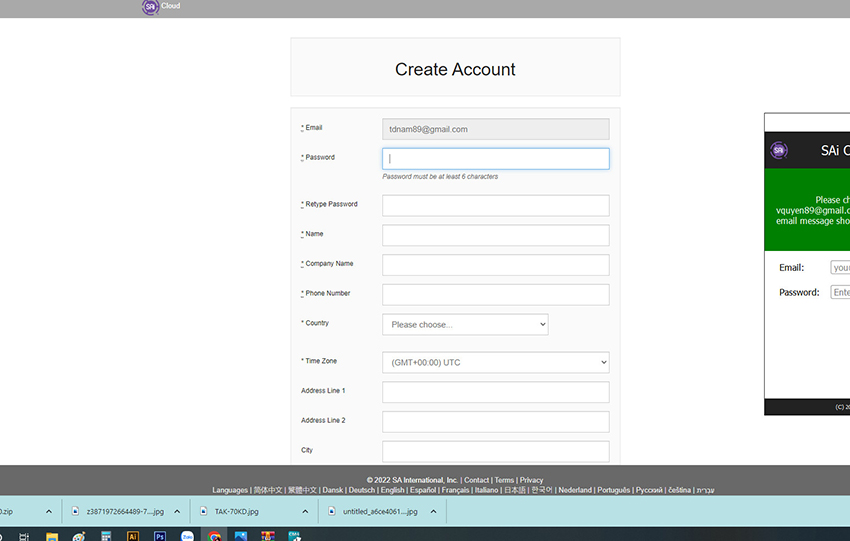
Task: Open the Privacy link in footer
Action: click(531, 480)
